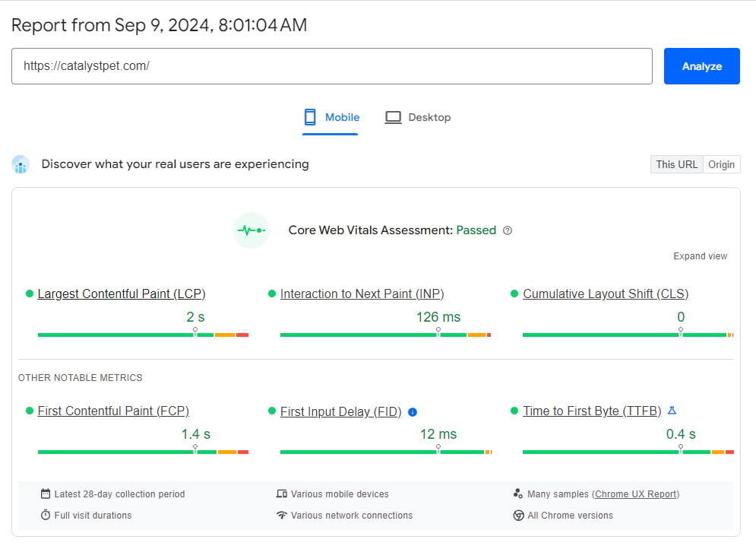Screen dimensions: 756x546
Task: Click the real users experience icon
Action: click(21, 164)
